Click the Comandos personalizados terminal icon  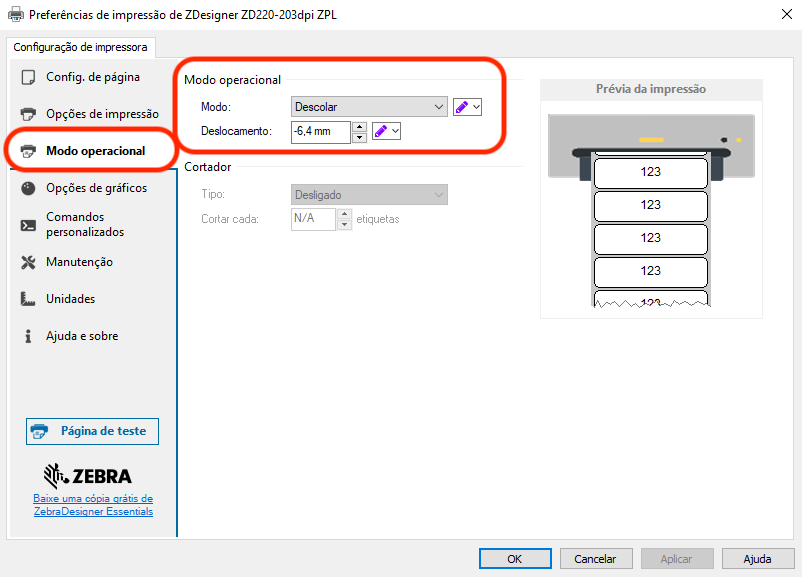[28, 225]
